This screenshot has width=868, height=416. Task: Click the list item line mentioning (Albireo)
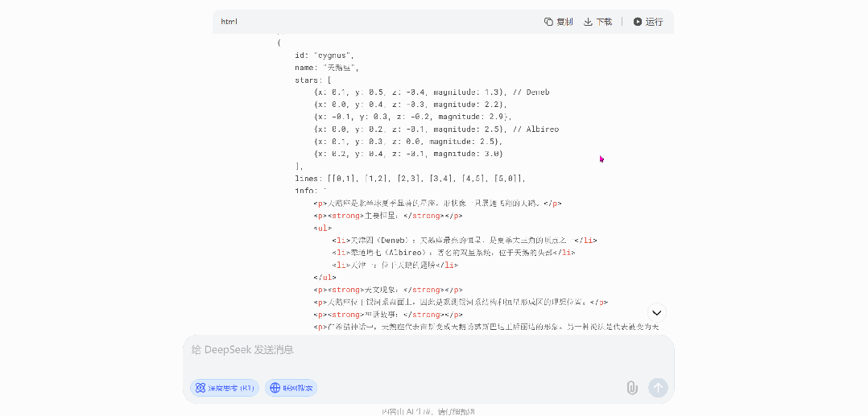coord(453,253)
